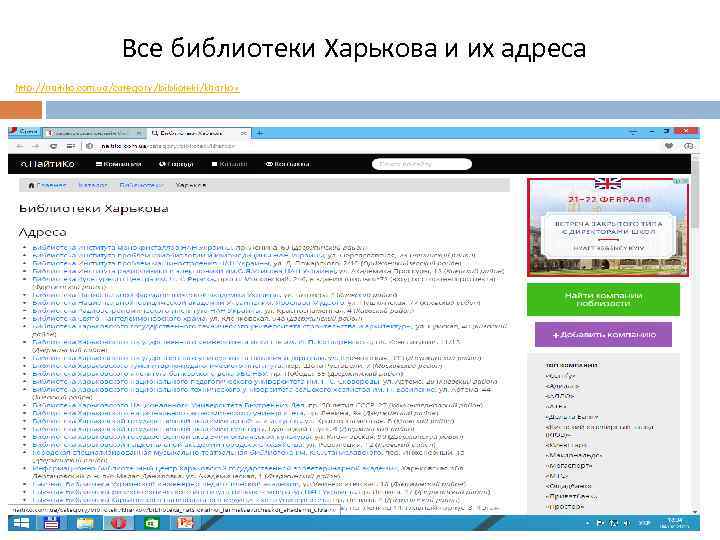720x540 pixels.
Task: Open PowerPoint from the taskbar
Action: [185, 523]
